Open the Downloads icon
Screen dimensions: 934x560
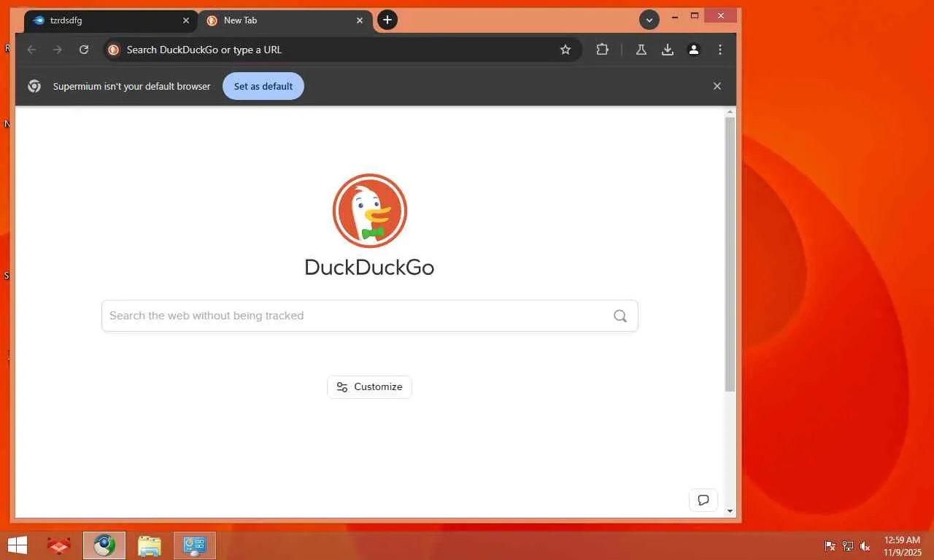668,50
